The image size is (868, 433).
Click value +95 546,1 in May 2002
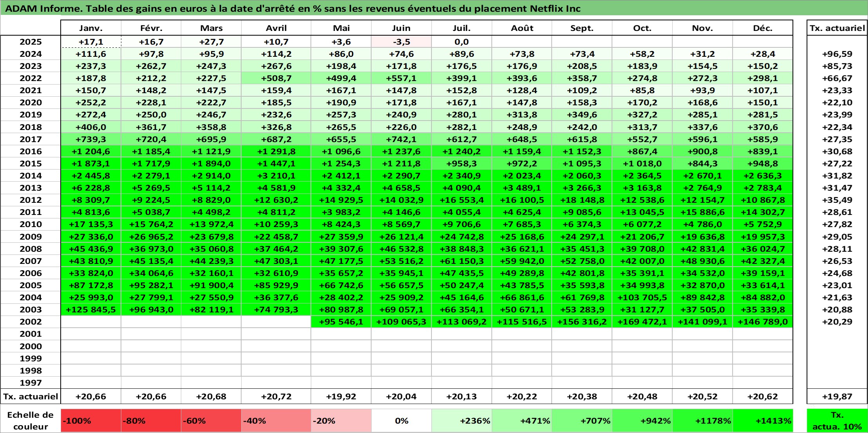[x=341, y=322]
